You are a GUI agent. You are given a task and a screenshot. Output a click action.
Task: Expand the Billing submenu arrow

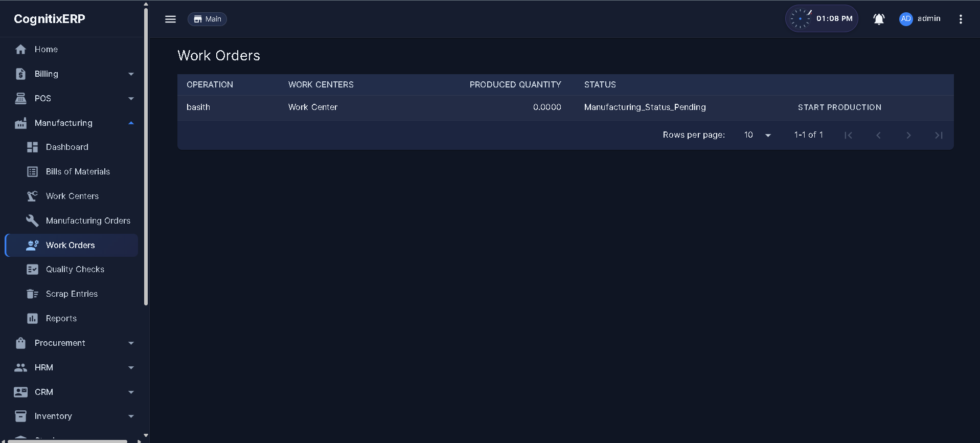point(131,74)
